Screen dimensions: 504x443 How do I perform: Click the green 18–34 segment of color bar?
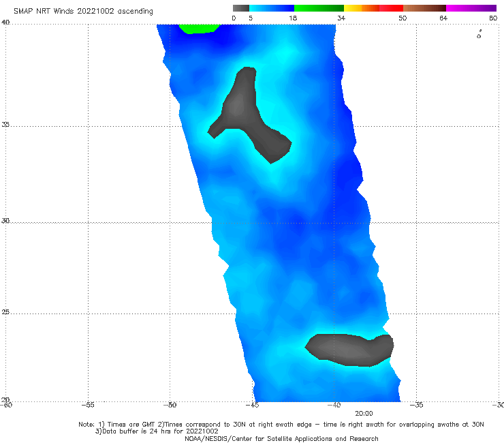319,8
